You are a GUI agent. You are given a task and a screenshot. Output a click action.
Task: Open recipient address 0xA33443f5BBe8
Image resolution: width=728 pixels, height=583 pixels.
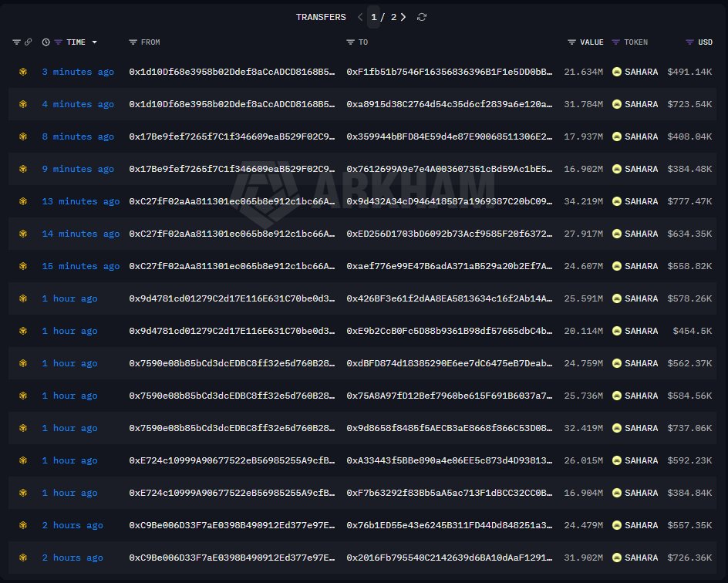450,460
